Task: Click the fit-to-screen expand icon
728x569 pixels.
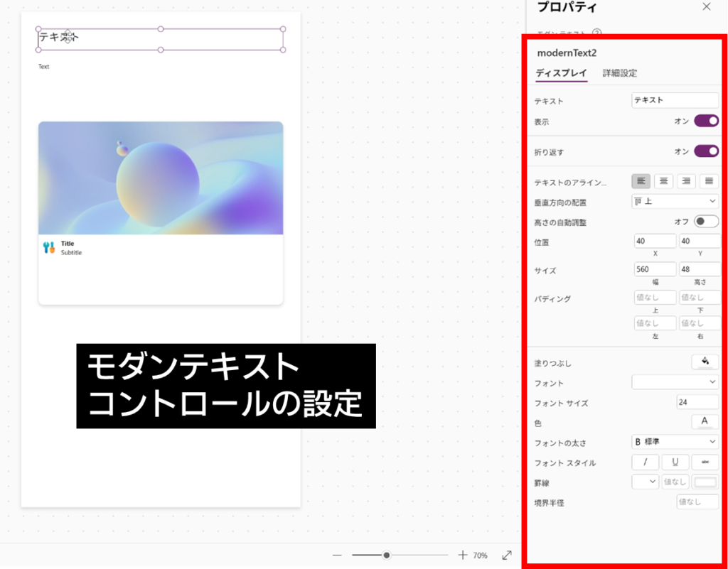Action: click(x=507, y=555)
